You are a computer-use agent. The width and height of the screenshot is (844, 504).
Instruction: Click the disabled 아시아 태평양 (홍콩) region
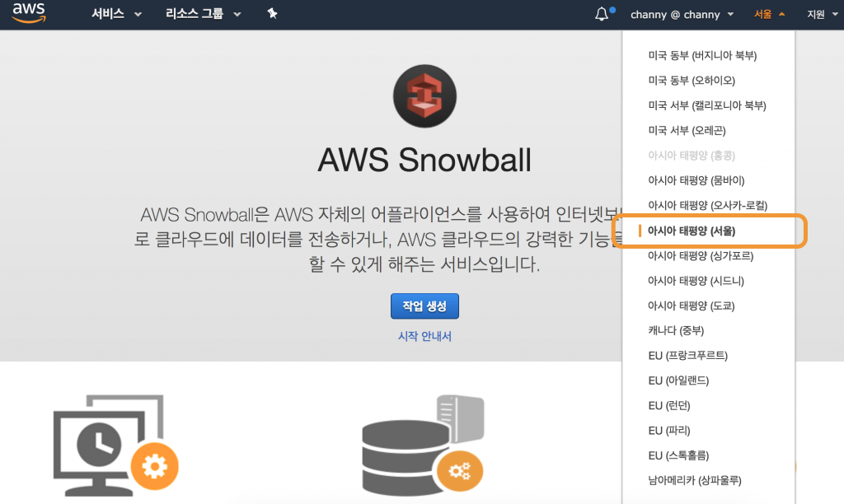(692, 156)
